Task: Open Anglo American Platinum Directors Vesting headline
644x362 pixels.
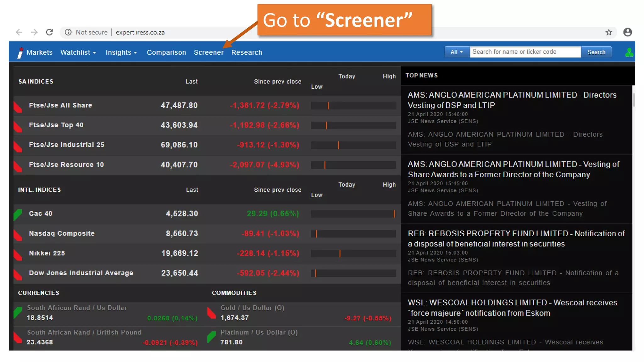Action: tap(512, 100)
